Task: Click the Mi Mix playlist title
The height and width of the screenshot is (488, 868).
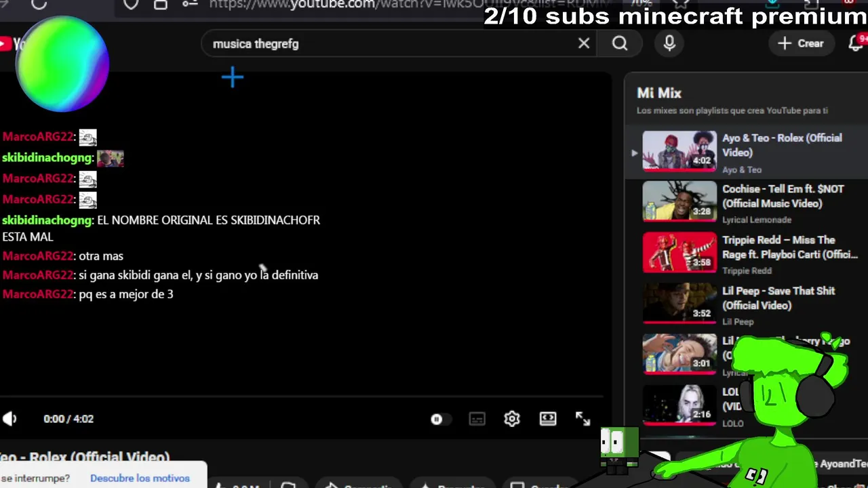Action: coord(659,93)
